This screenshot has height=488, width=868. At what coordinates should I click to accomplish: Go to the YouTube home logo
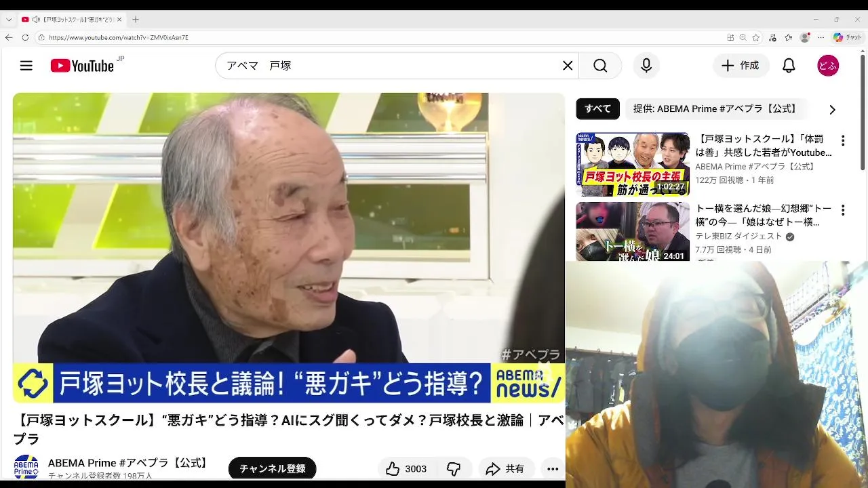click(x=82, y=66)
